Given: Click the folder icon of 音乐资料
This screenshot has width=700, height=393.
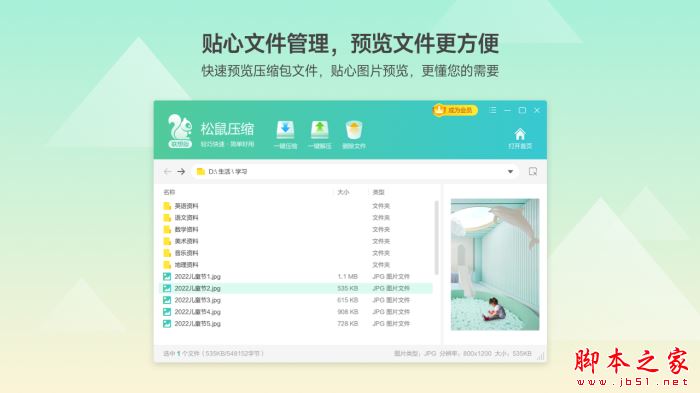Looking at the screenshot, I should (x=167, y=253).
